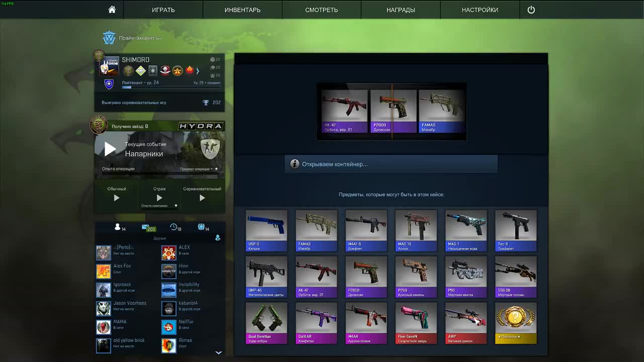Select AK-47 Орбита in case contents
The height and width of the screenshot is (362, 644).
tap(316, 277)
